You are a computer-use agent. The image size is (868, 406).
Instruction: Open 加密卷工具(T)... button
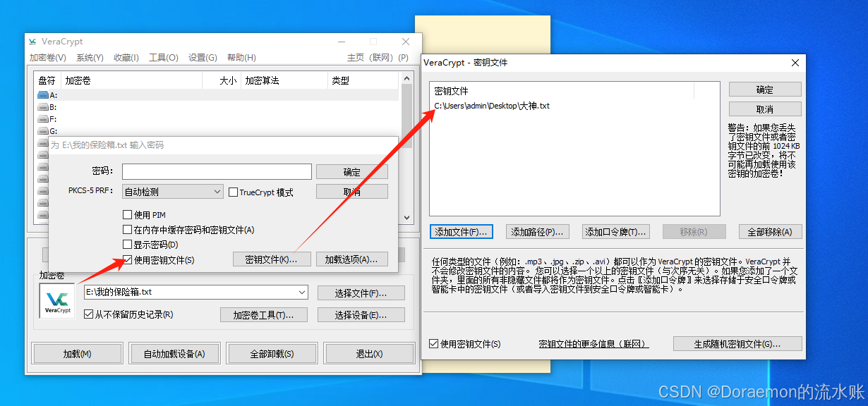tap(264, 315)
